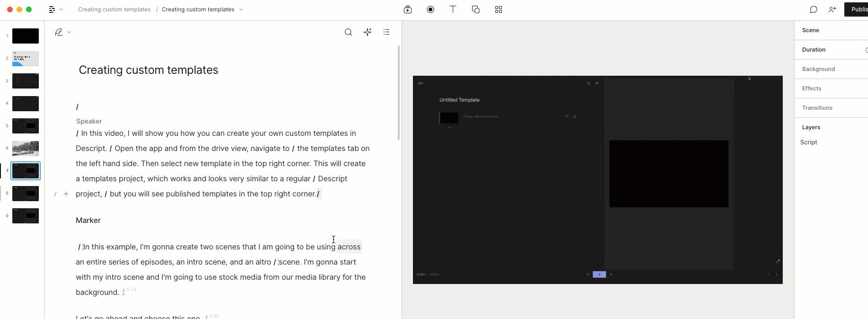Screen dimensions: 868x319
Task: Click the Publish button
Action: click(x=856, y=9)
